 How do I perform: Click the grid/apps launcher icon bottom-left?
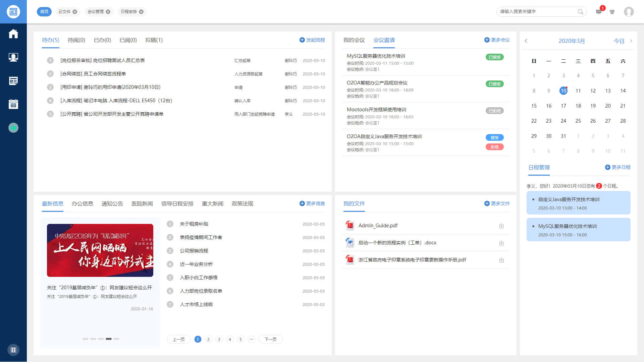[13, 350]
